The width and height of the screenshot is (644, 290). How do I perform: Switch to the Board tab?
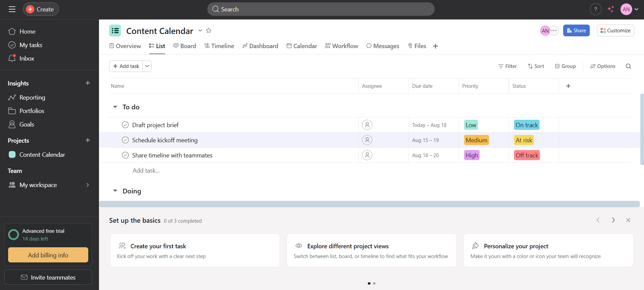185,46
